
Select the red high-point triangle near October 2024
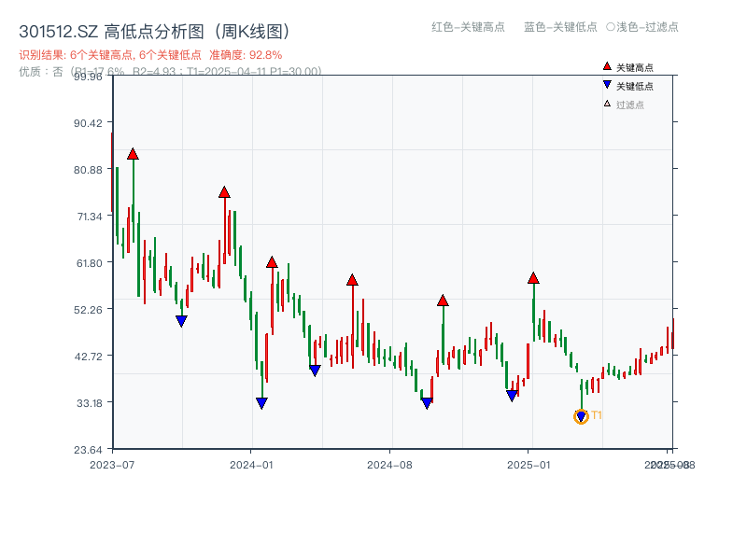(x=443, y=300)
